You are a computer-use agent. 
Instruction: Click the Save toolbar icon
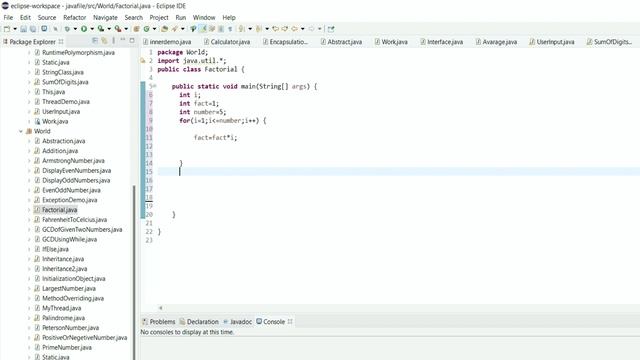point(23,29)
